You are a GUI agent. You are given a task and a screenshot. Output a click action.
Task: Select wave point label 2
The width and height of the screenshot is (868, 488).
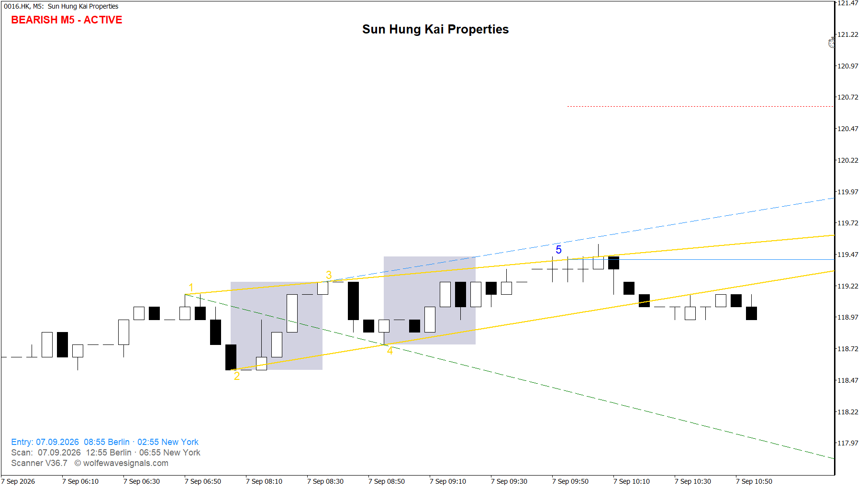[x=237, y=376]
